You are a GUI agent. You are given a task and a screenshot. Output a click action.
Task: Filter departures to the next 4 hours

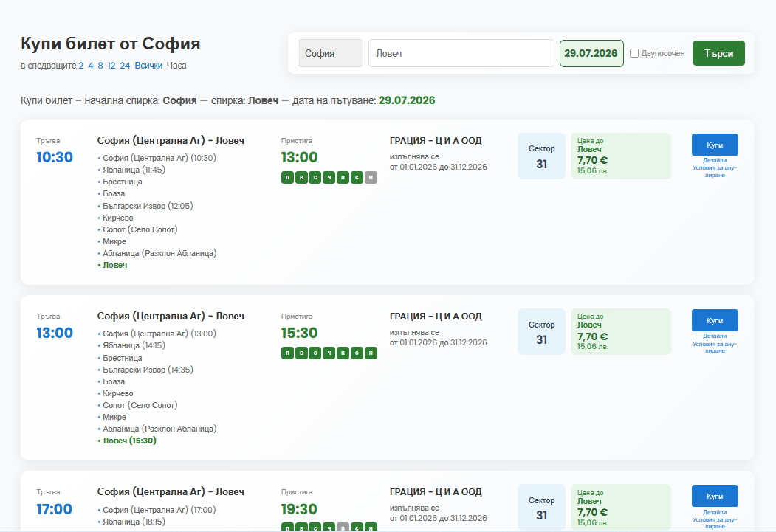[91, 65]
